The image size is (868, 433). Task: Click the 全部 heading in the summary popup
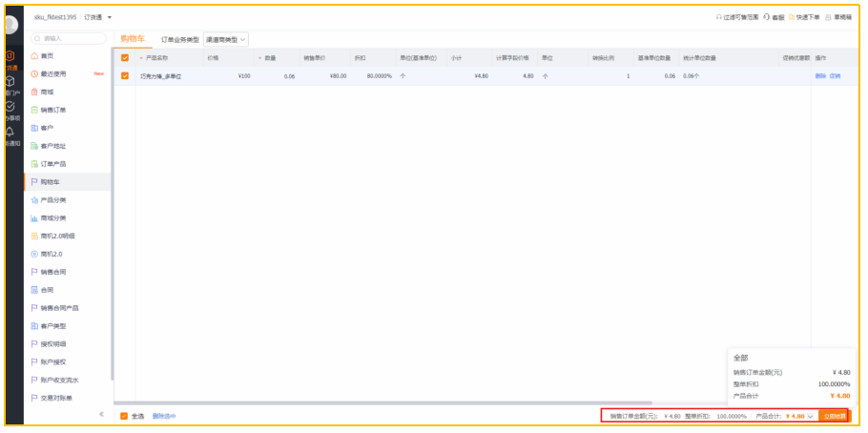coord(741,359)
